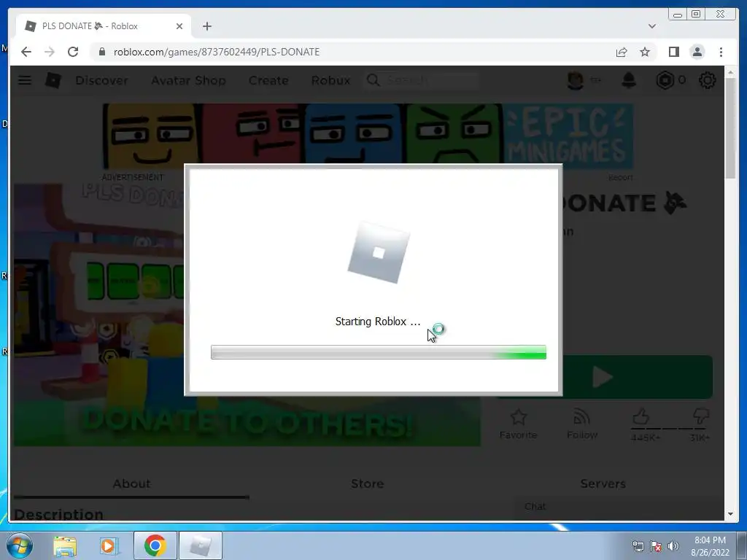The image size is (747, 560).
Task: Click the Robux balance icon
Action: tap(665, 80)
